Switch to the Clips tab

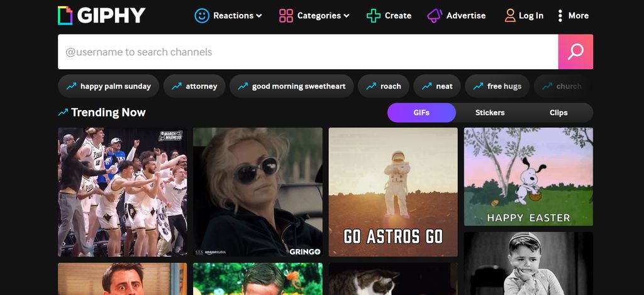point(558,113)
